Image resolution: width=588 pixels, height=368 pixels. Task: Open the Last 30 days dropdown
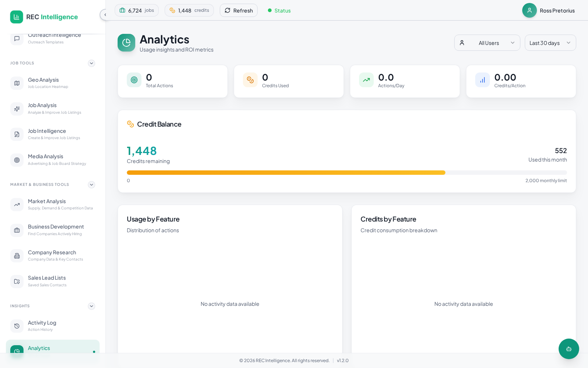pos(551,43)
